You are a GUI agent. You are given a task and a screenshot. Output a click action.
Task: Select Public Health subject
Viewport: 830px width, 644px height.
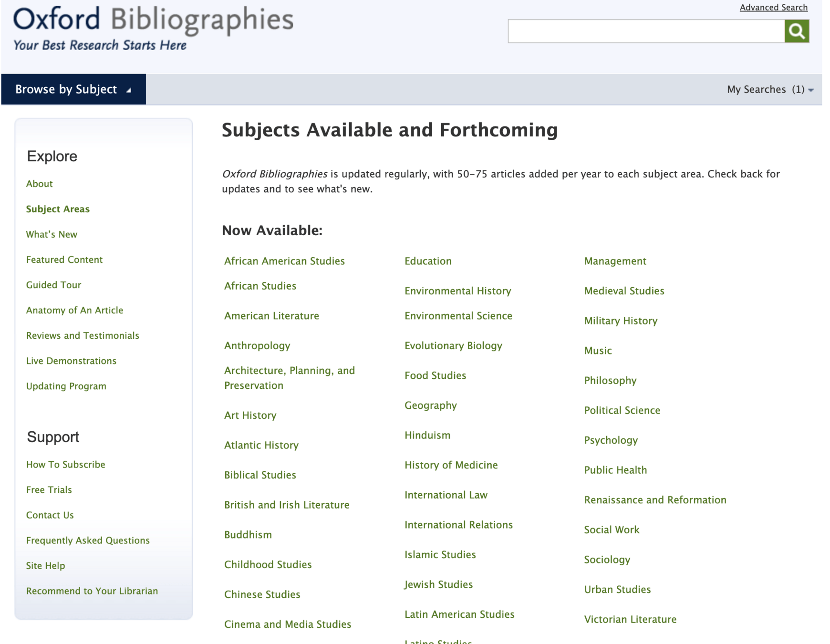[x=615, y=470]
